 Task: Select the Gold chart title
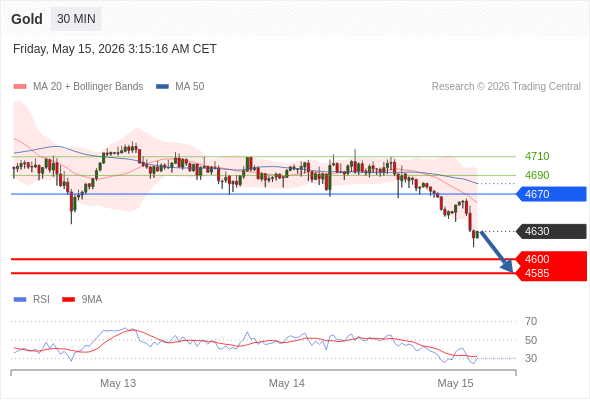27,19
